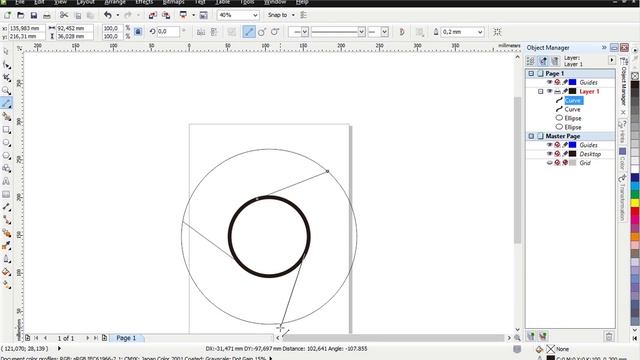The height and width of the screenshot is (360, 640).
Task: Select the Crop tool in toolbox
Action: pyautogui.click(x=6, y=78)
